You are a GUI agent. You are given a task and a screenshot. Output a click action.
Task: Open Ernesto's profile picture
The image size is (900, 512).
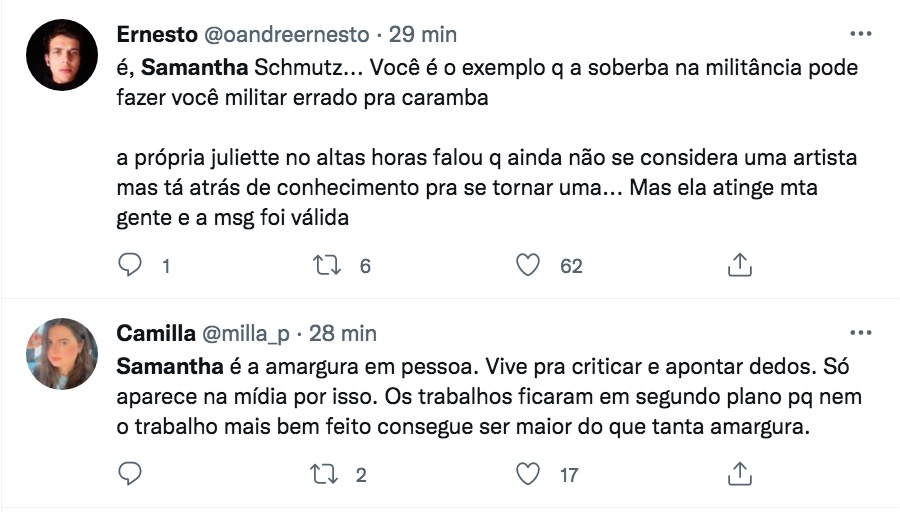(x=61, y=55)
